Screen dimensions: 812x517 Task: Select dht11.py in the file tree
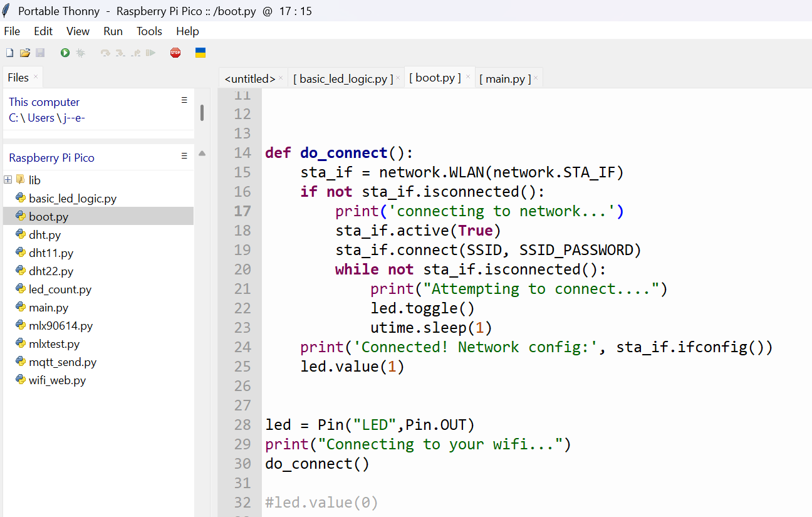point(51,253)
